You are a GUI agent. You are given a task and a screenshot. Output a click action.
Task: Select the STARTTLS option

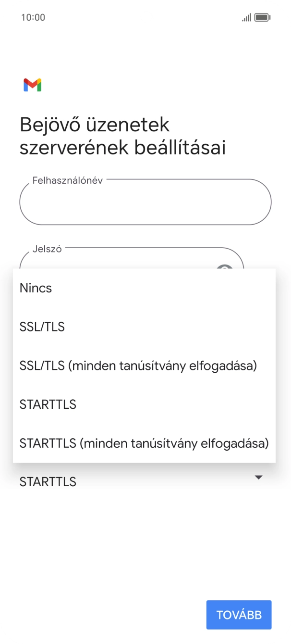tap(47, 404)
